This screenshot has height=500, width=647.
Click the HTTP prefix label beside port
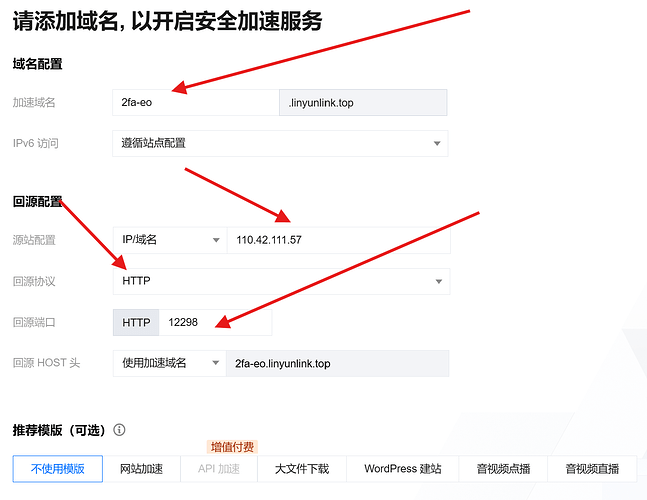pos(136,322)
